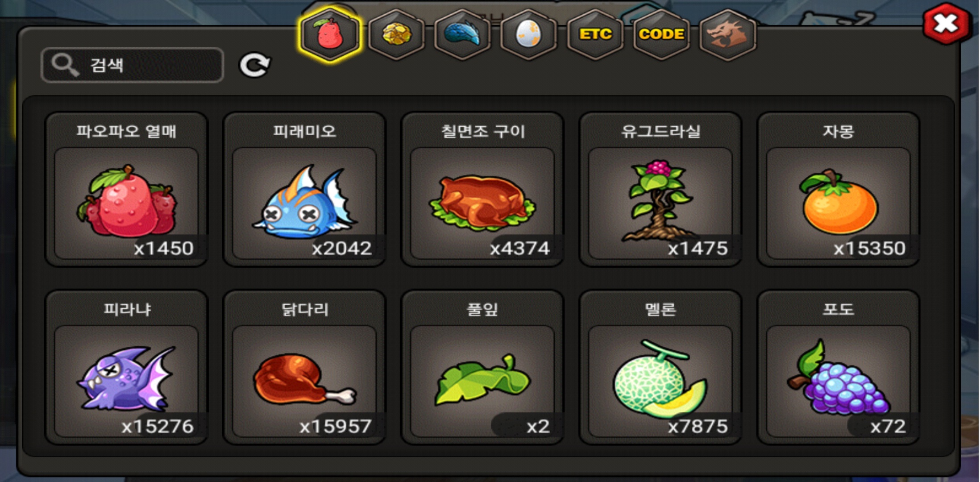This screenshot has height=482, width=980.
Task: Open the gold nugget category tab
Action: pos(396,34)
